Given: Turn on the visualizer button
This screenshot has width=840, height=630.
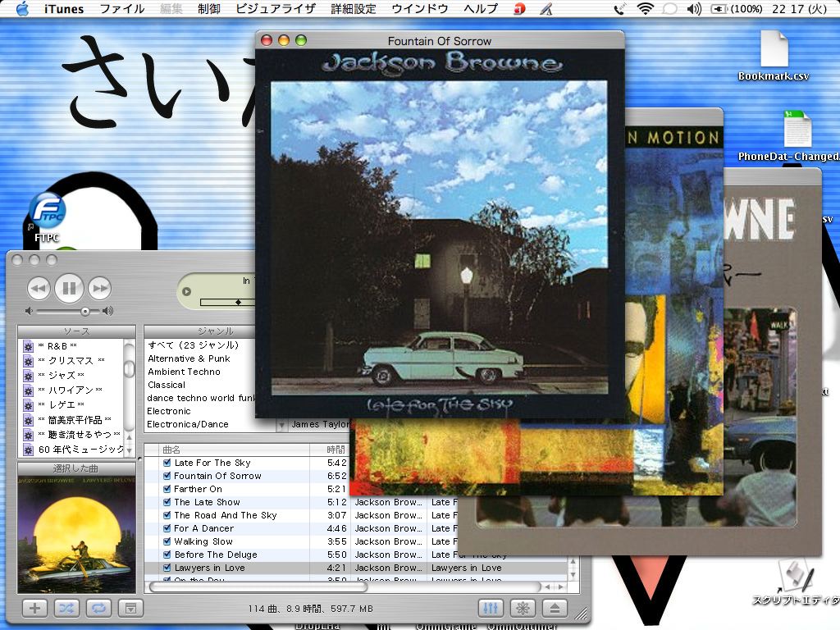Looking at the screenshot, I should point(523,608).
